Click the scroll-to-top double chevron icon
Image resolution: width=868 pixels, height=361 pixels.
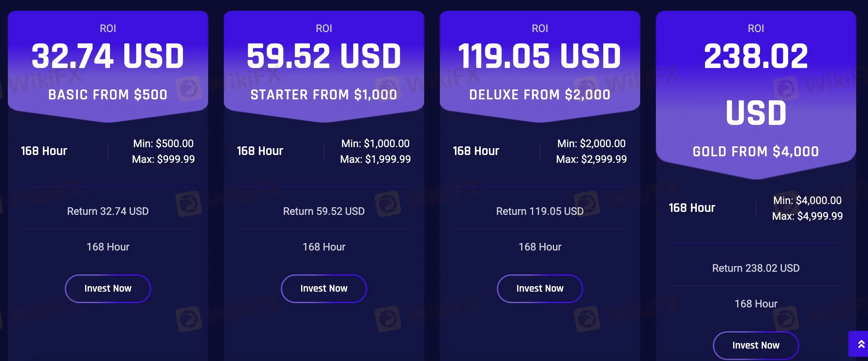(861, 344)
